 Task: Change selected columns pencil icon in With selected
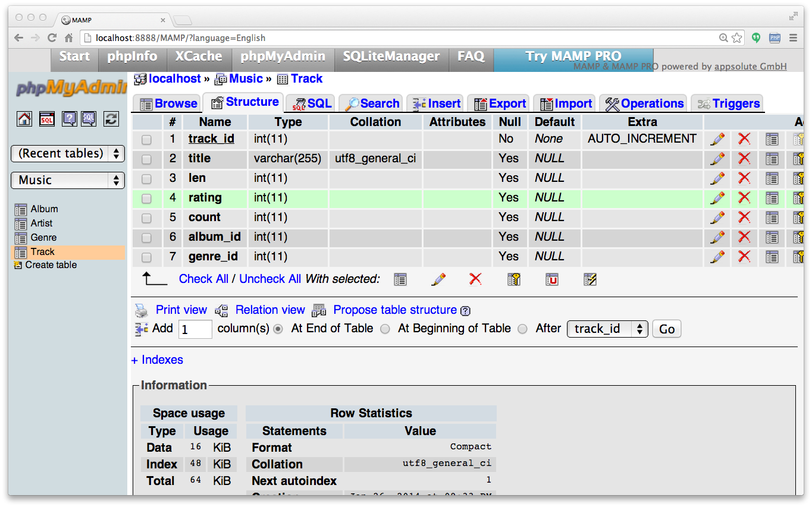click(438, 279)
